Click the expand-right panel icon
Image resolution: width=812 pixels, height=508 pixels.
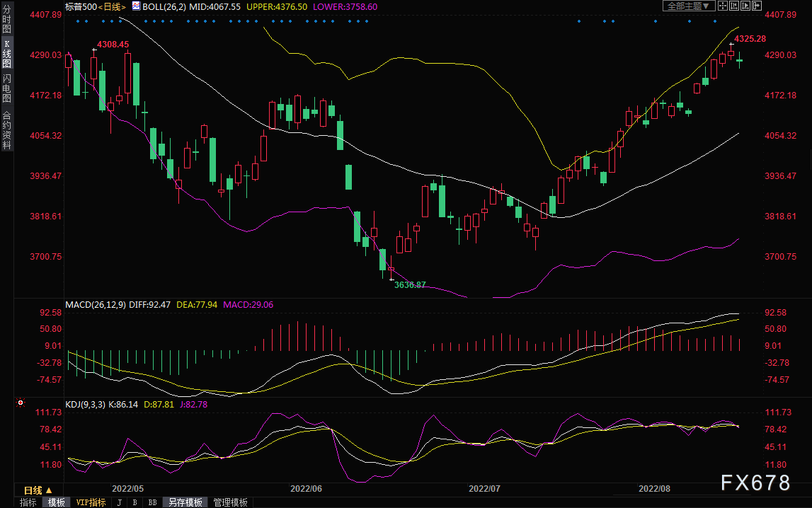click(757, 6)
